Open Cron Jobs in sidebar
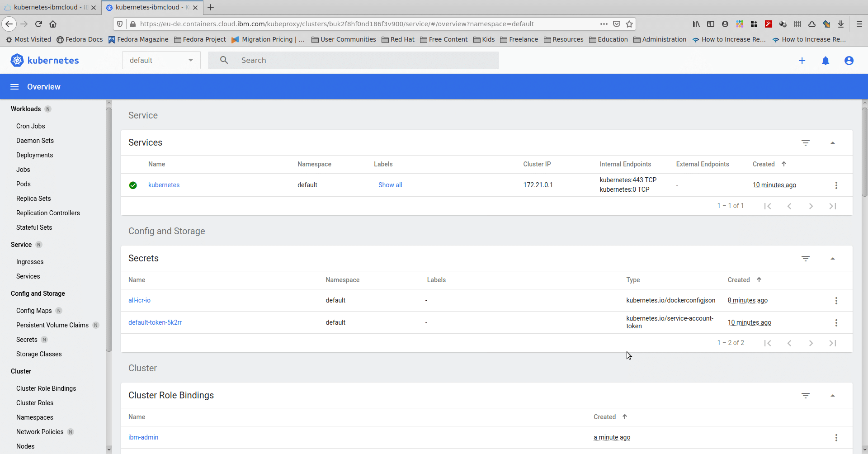This screenshot has width=868, height=454. 31,126
